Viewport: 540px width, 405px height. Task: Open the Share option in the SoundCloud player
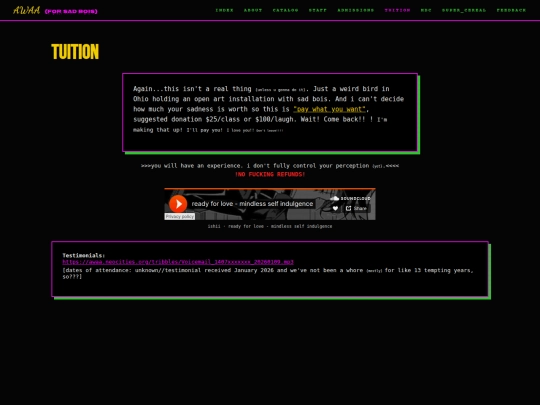(x=356, y=208)
